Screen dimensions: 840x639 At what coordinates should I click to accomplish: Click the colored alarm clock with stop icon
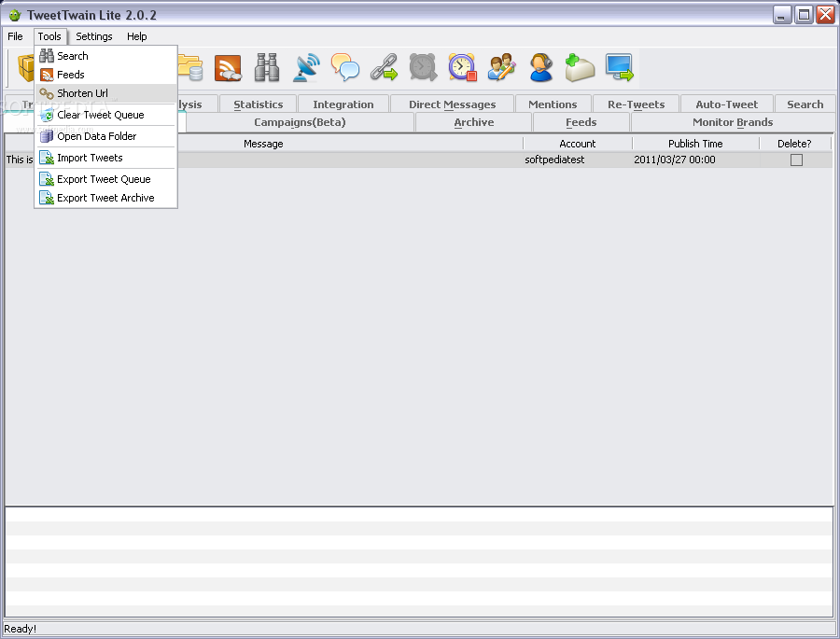[462, 67]
